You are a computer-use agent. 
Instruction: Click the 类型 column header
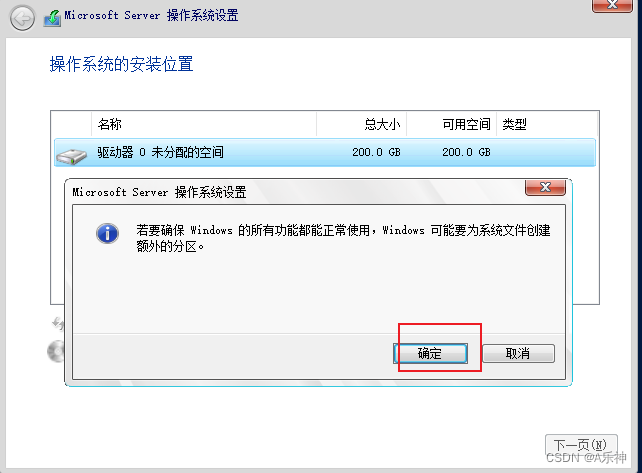pos(547,124)
